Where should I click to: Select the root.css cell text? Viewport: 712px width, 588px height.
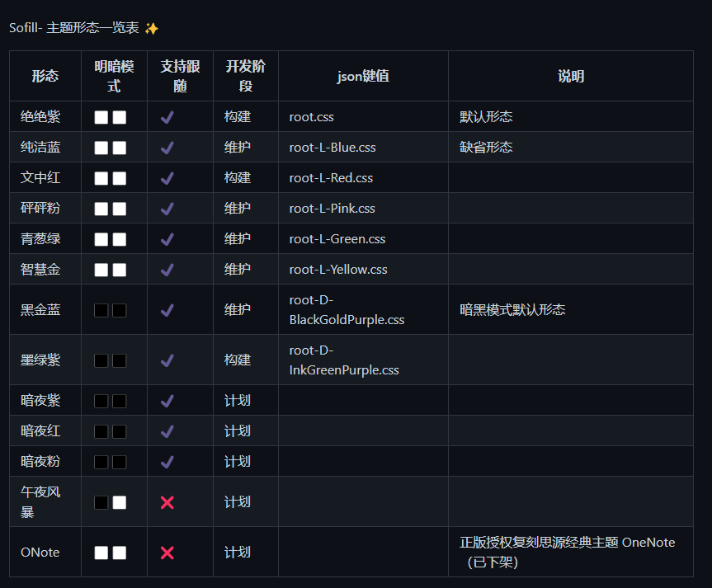click(x=312, y=117)
